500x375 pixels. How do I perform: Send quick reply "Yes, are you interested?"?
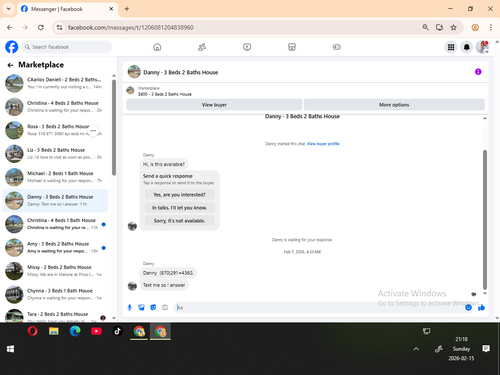tap(179, 195)
